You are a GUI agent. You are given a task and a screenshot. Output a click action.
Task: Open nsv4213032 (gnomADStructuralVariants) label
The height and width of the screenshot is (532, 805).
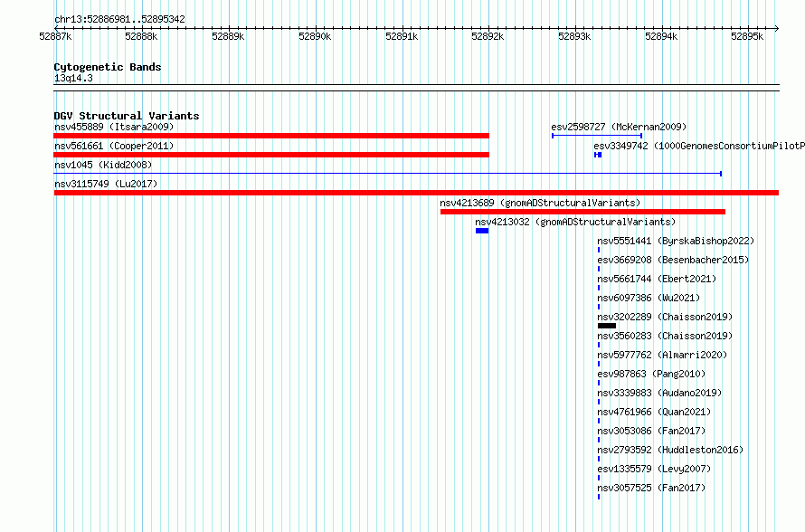[575, 222]
